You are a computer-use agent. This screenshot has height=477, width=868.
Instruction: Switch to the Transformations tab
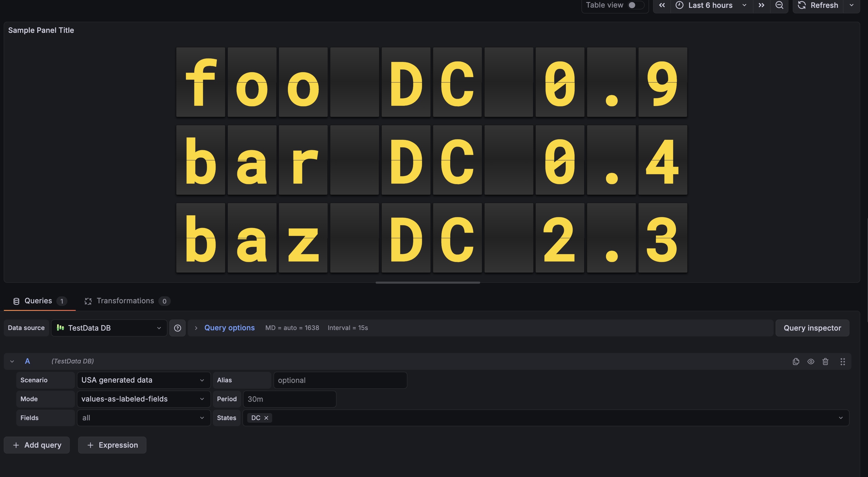tap(125, 301)
